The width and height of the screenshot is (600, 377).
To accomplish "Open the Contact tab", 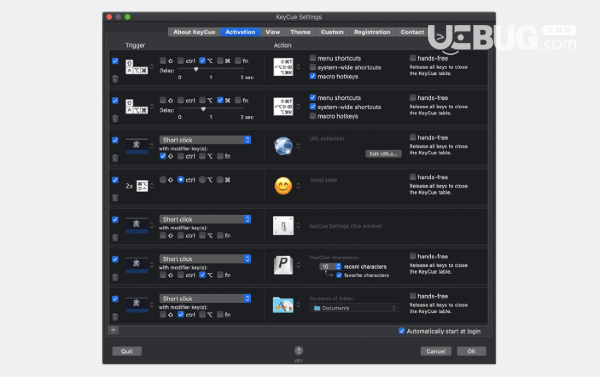I will coord(412,32).
